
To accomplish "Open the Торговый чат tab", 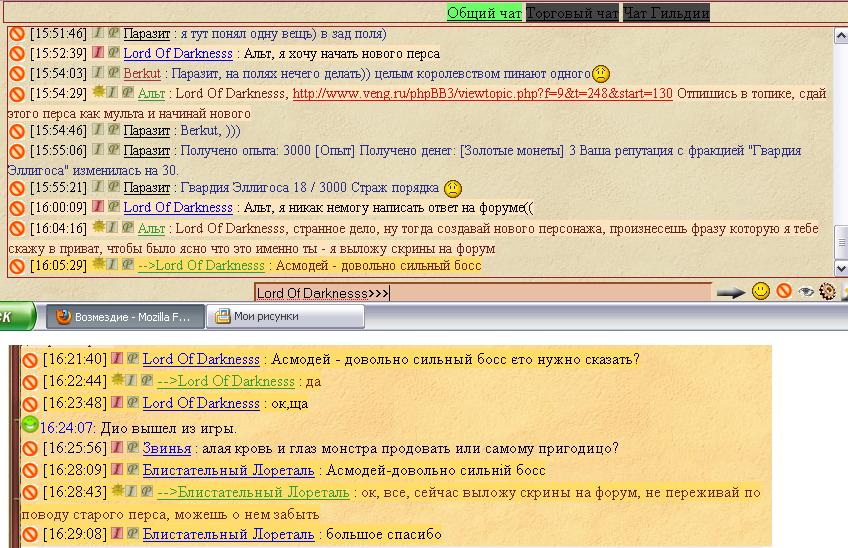I will click(572, 13).
